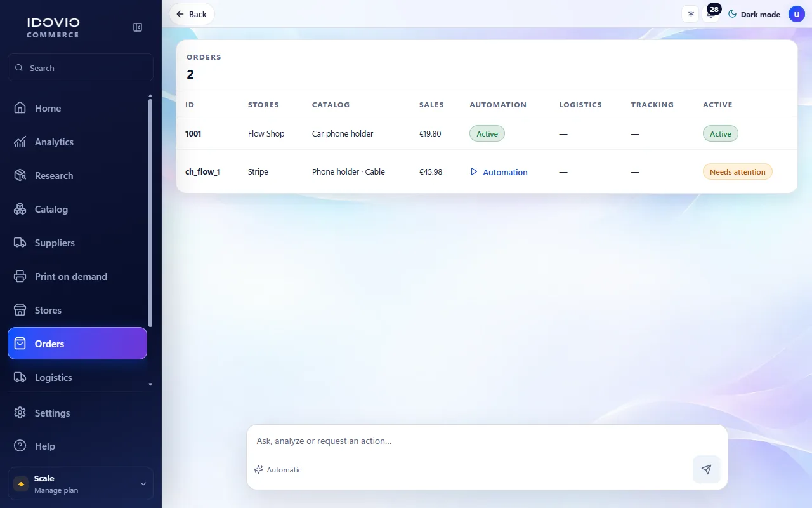Click the play icon beside Automation
This screenshot has height=508, width=812.
click(x=474, y=172)
